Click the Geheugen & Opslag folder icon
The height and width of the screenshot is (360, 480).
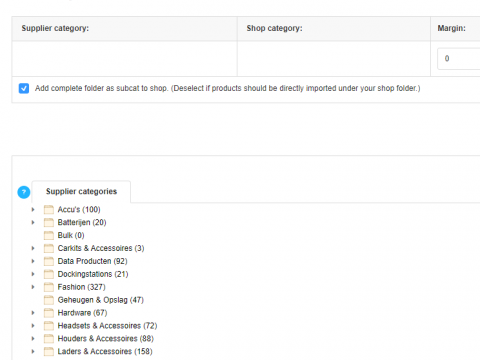click(x=49, y=300)
